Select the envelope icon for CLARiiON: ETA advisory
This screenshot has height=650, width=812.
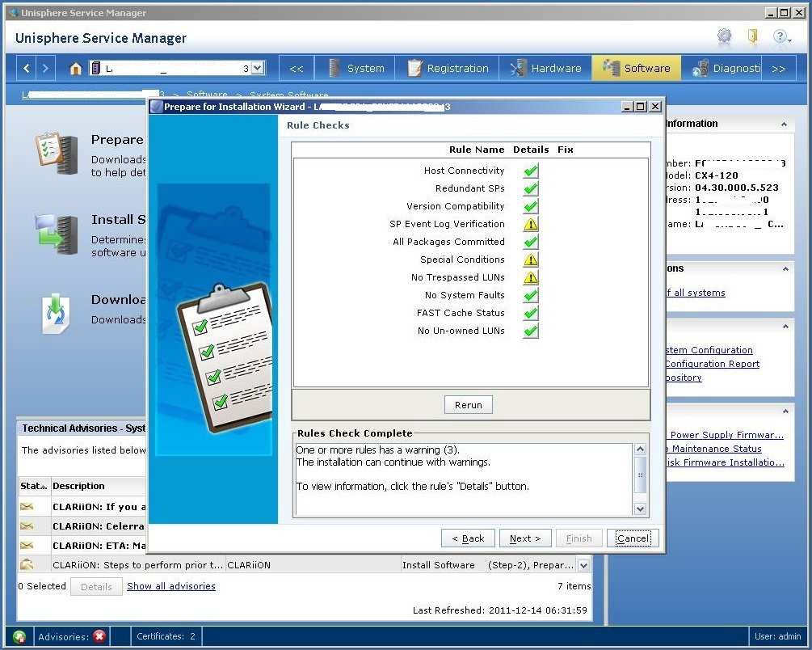coord(27,545)
